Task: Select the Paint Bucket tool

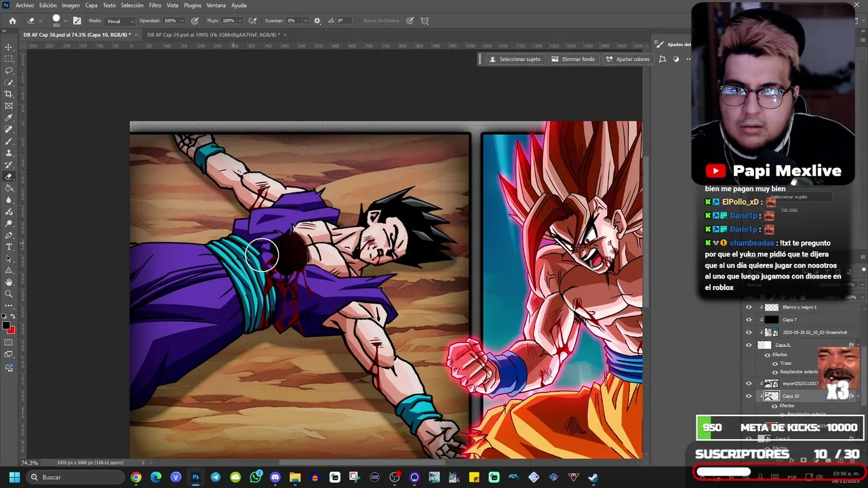Action: coord(9,188)
